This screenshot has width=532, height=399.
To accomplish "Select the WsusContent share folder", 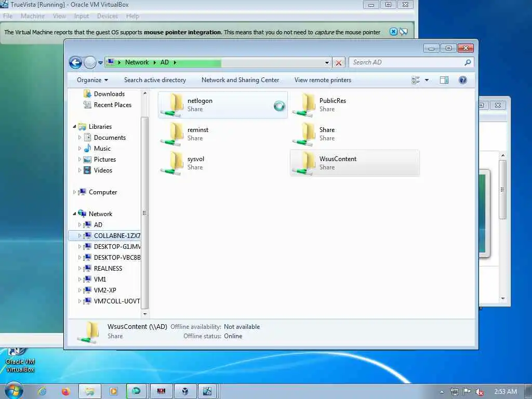I will [354, 163].
